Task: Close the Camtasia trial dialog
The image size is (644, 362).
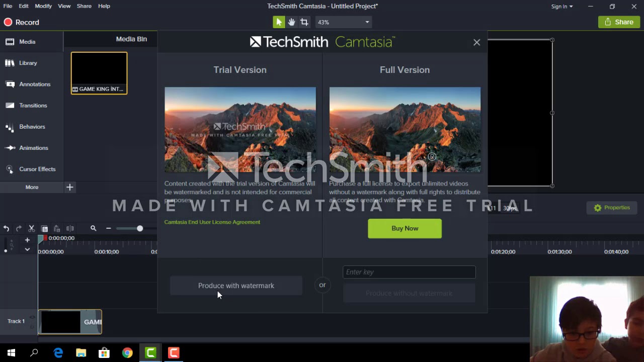Action: 477,42
